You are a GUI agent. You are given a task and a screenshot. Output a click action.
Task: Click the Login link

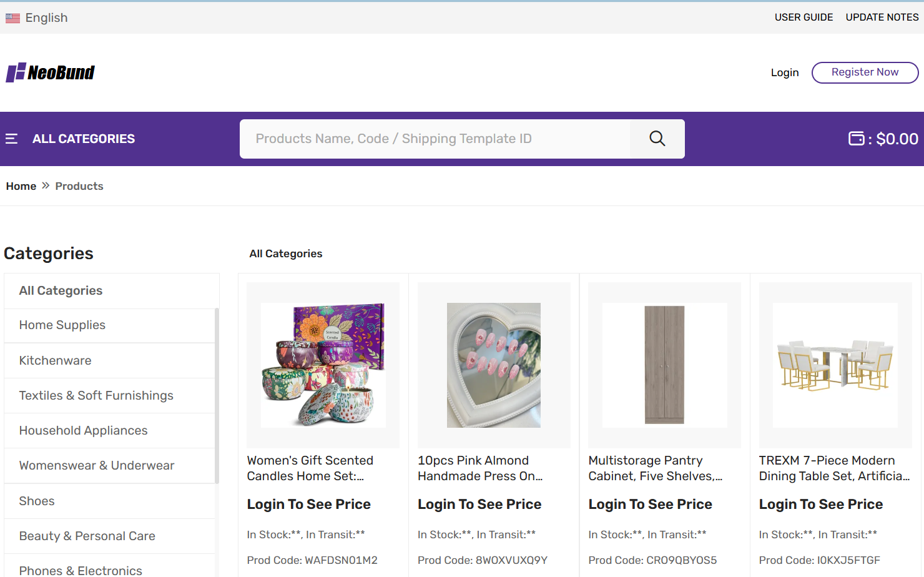(x=784, y=72)
